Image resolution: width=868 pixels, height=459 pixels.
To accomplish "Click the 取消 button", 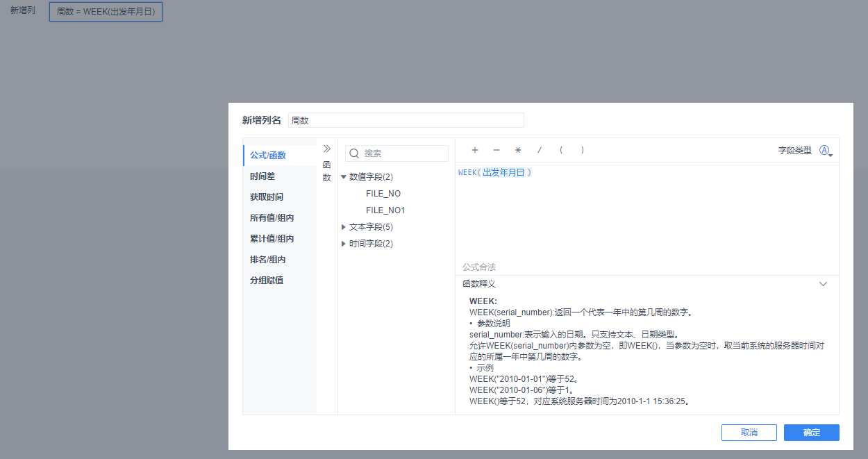I will click(749, 433).
